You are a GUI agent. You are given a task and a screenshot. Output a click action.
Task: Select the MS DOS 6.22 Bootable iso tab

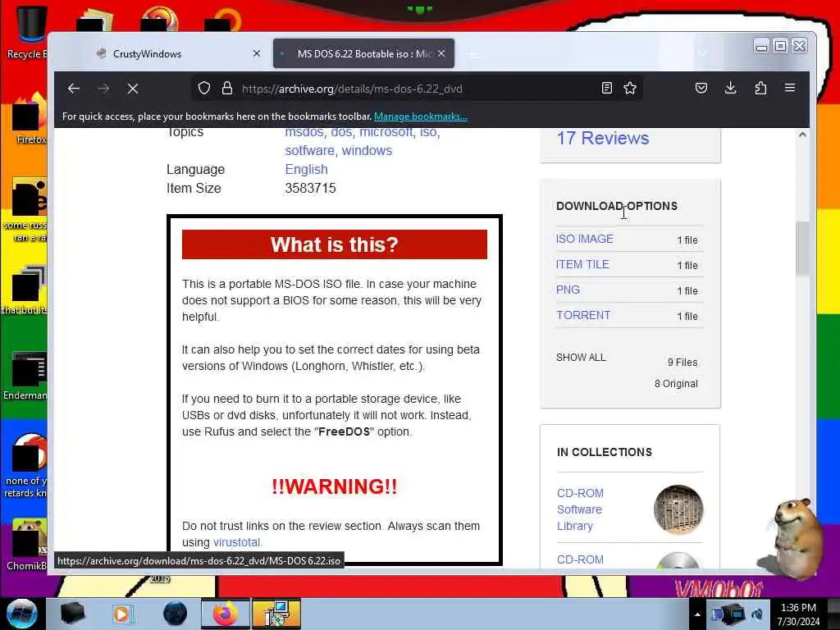(x=363, y=53)
